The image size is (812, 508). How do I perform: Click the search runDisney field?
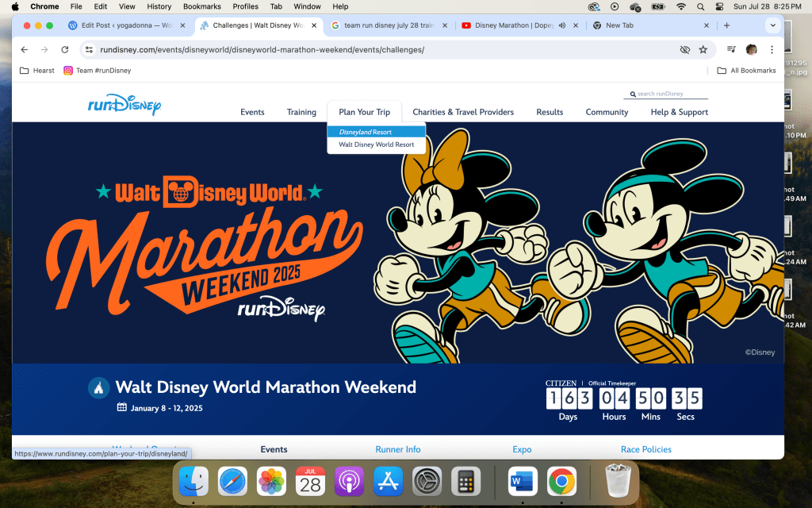point(670,94)
